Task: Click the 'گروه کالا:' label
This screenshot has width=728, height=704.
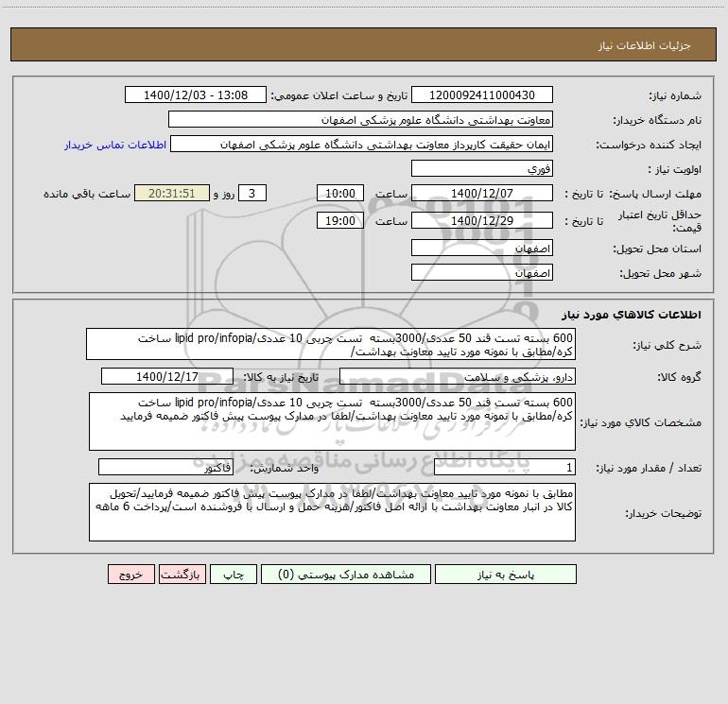Action: point(679,377)
